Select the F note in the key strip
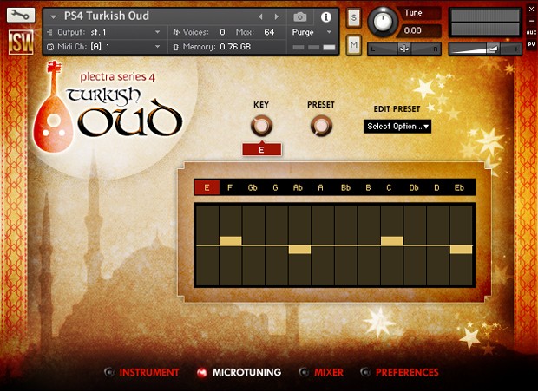 coord(230,187)
